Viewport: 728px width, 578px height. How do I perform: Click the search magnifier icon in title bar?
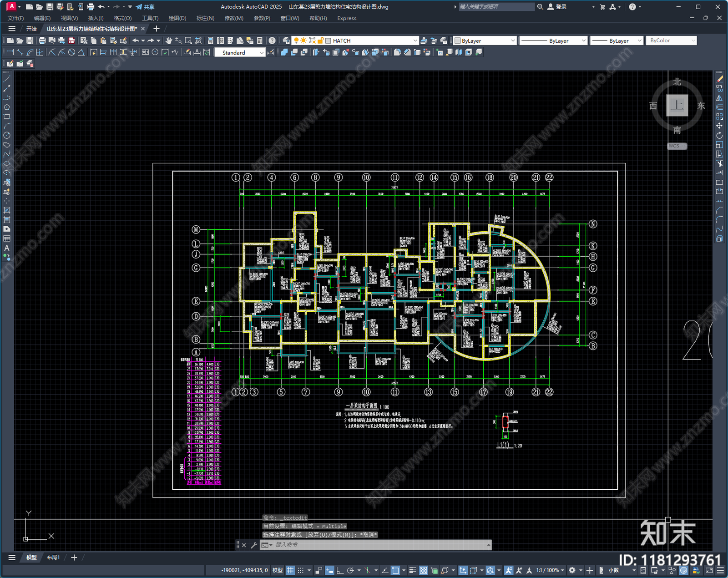click(540, 7)
